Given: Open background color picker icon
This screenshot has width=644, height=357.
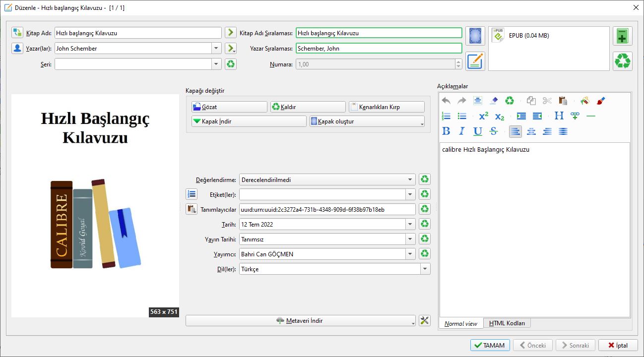Looking at the screenshot, I should point(584,101).
